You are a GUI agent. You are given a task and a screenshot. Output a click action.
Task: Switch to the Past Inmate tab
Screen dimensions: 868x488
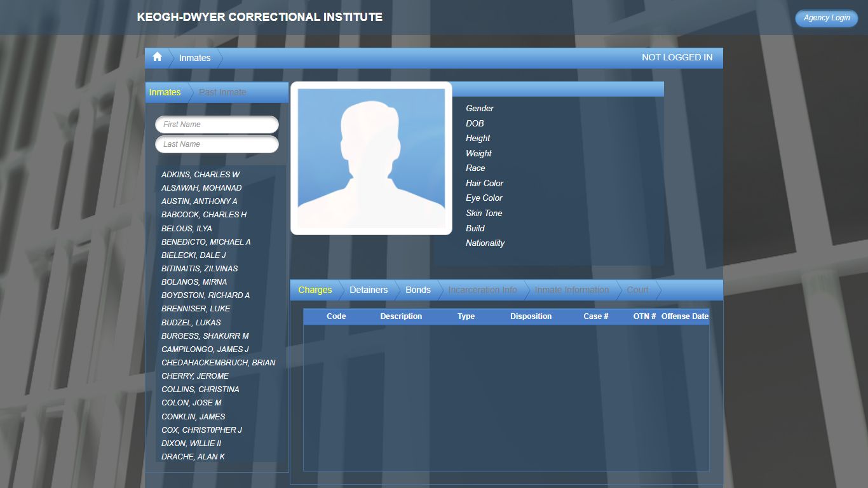point(222,92)
